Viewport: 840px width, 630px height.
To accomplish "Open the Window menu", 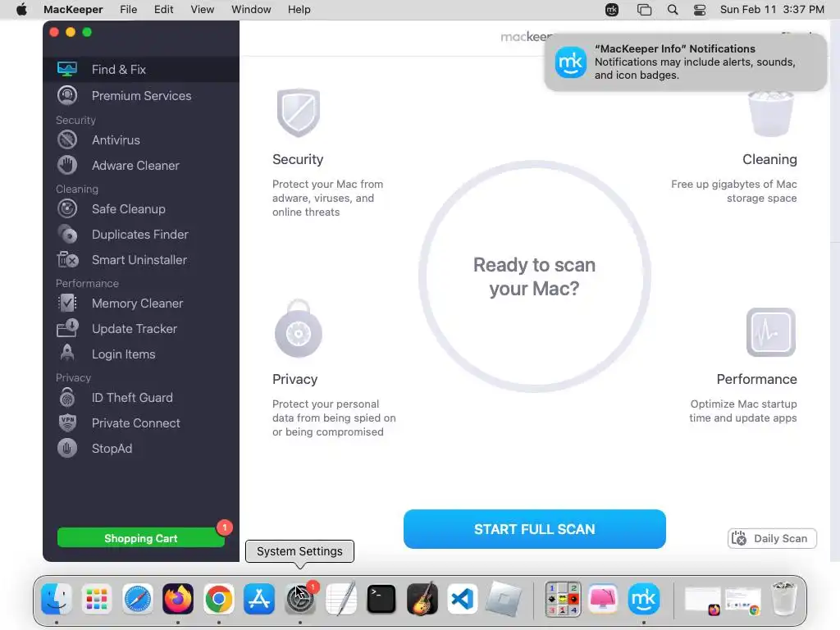I will (x=251, y=10).
